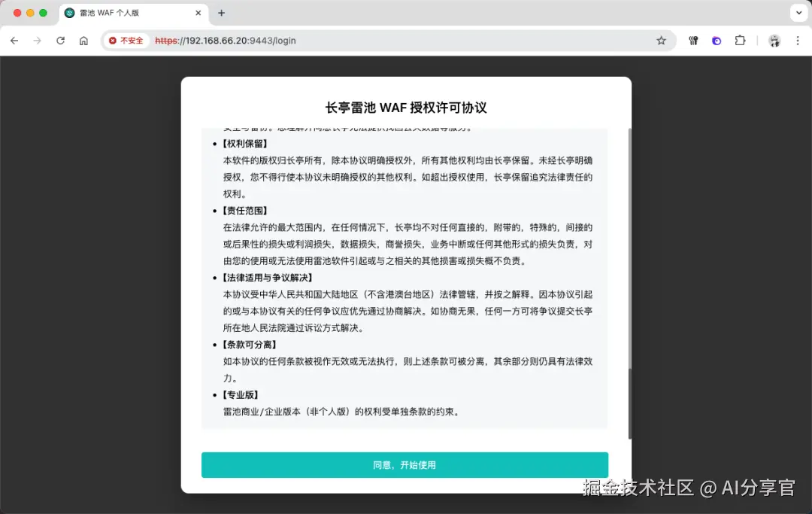
Task: Click the line starting 雷池商业/企业版本
Action: point(342,412)
